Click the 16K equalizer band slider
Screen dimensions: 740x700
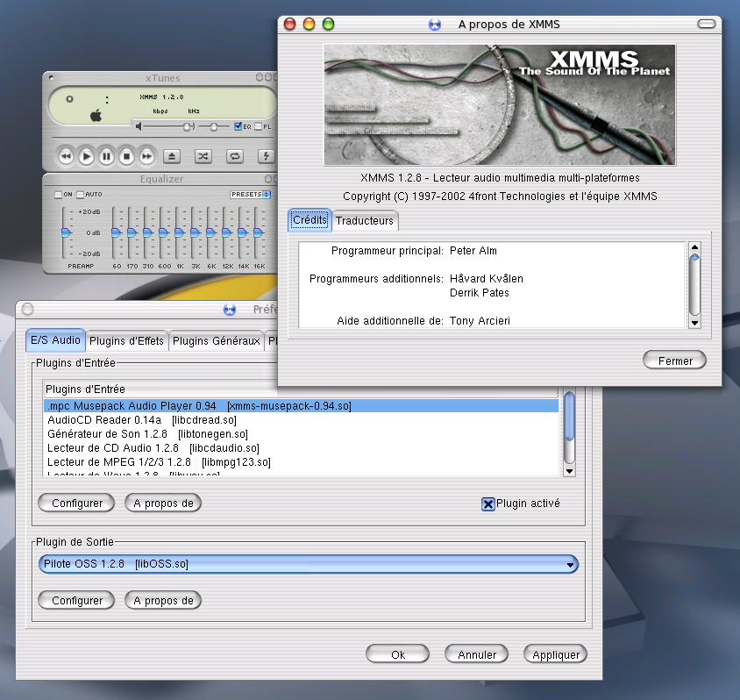coord(258,232)
